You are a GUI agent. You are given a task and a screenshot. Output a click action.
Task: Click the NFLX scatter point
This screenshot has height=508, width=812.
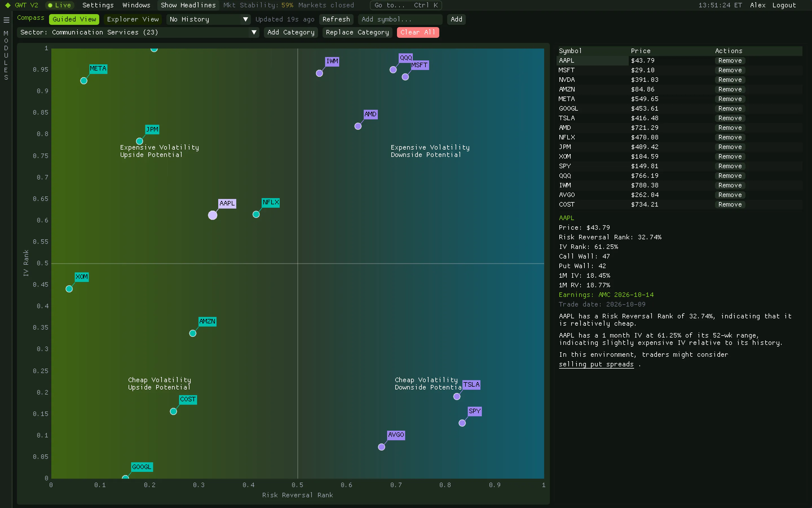pos(256,214)
